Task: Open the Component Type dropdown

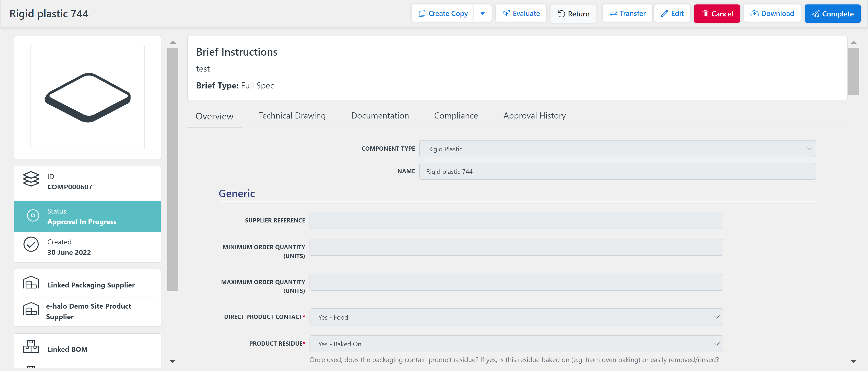Action: click(x=809, y=149)
